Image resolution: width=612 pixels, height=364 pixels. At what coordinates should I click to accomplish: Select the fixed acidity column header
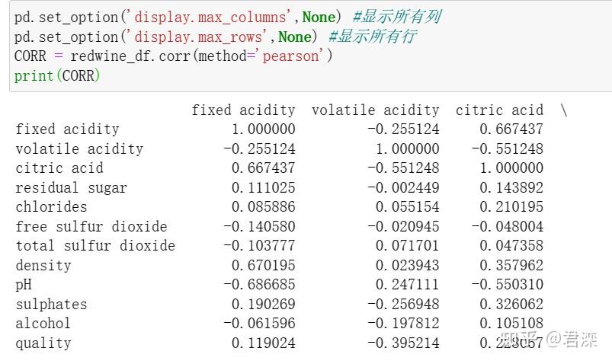click(243, 110)
